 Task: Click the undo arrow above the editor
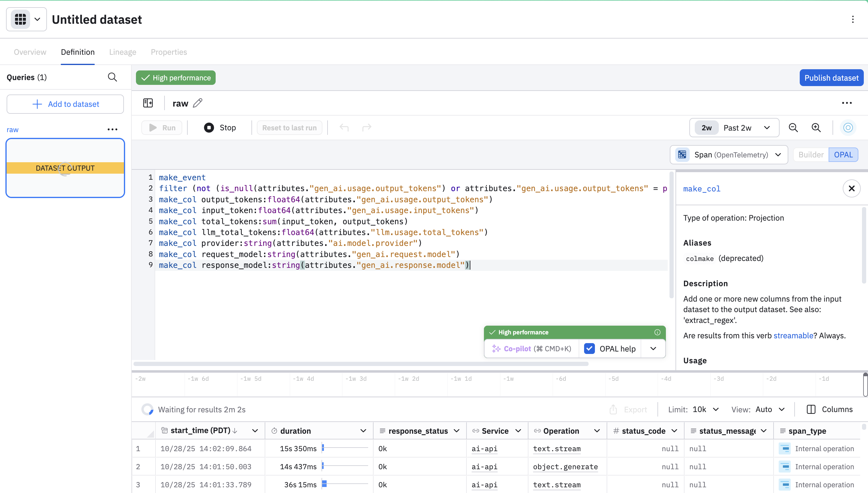(x=344, y=127)
